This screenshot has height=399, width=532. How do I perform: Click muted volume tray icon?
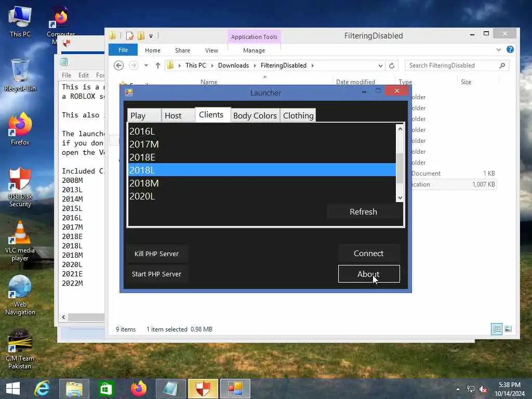click(x=483, y=389)
